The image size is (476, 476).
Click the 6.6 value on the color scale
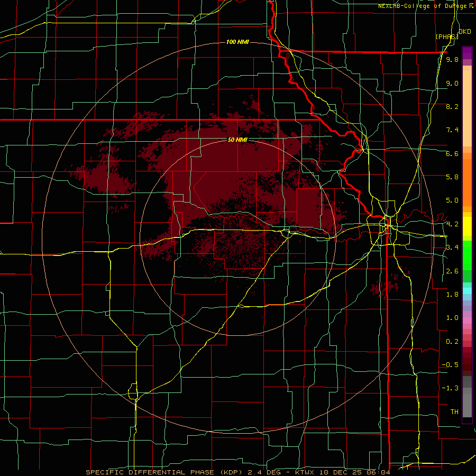pos(452,153)
